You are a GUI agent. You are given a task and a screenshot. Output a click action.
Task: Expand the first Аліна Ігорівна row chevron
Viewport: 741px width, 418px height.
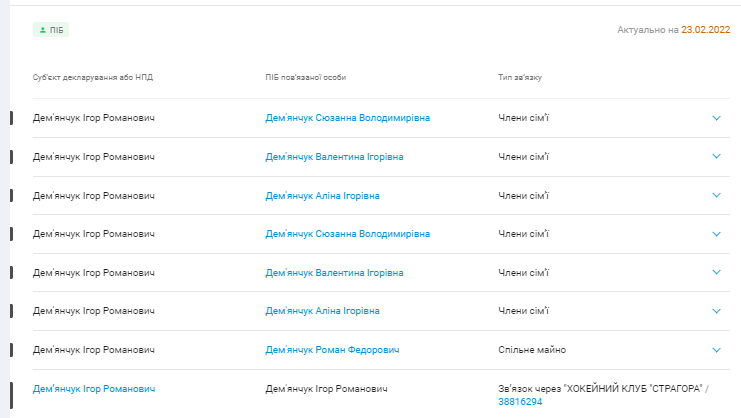click(x=716, y=196)
